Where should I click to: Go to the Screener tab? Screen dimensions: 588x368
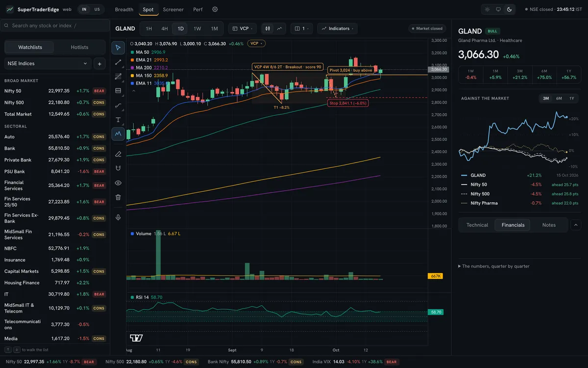(173, 9)
